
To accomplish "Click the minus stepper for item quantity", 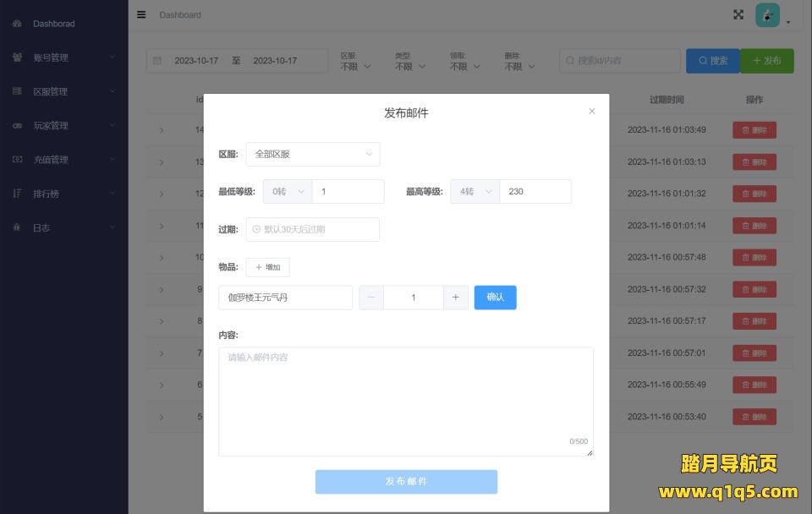I will pos(371,298).
